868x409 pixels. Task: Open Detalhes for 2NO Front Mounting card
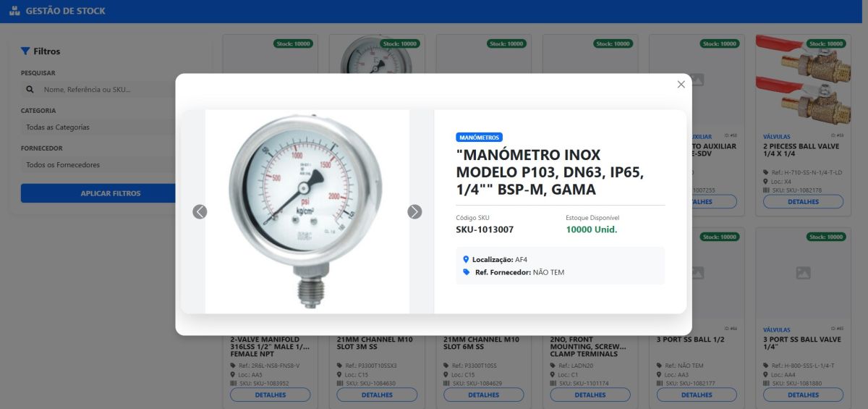point(590,395)
